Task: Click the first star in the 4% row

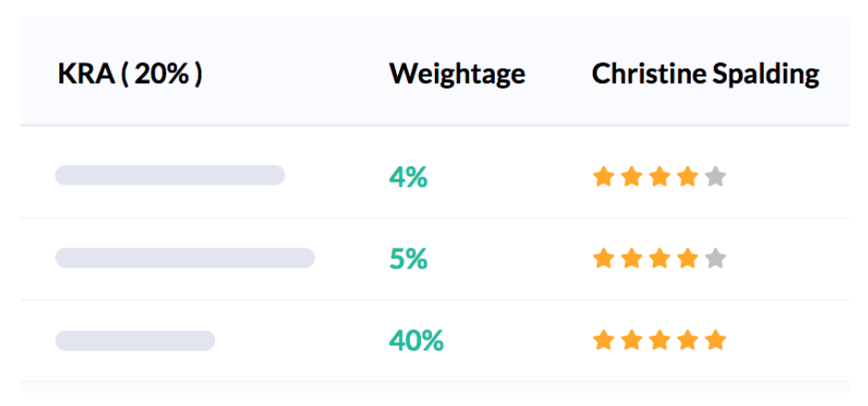Action: (x=604, y=176)
